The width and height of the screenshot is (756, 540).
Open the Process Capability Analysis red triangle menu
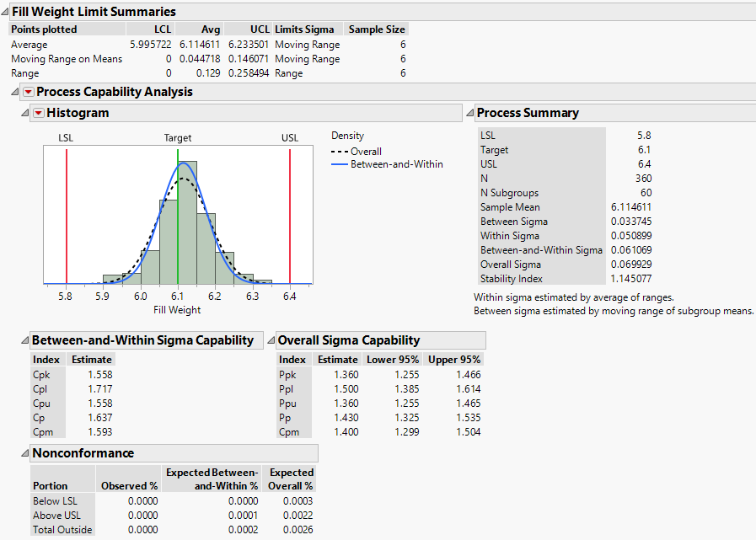click(28, 92)
